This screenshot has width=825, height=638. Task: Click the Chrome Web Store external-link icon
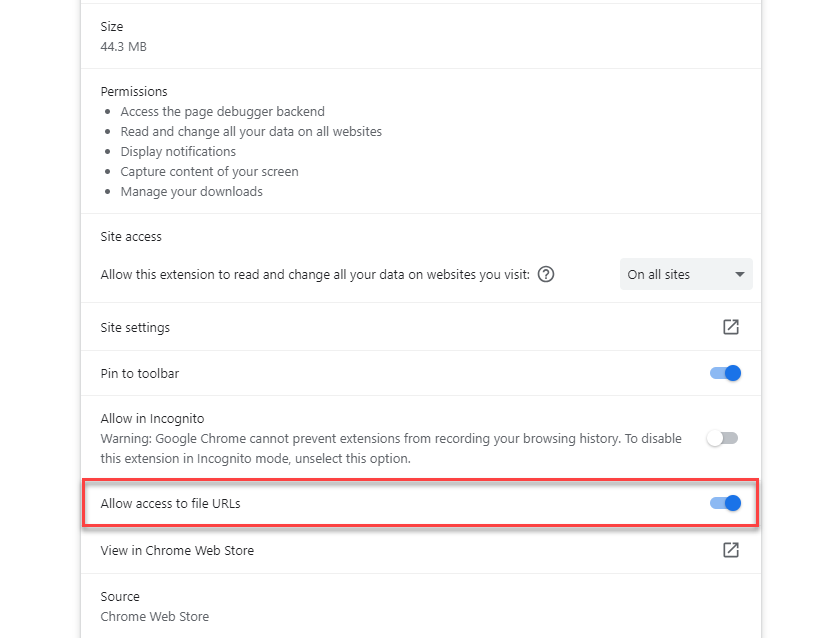point(731,550)
